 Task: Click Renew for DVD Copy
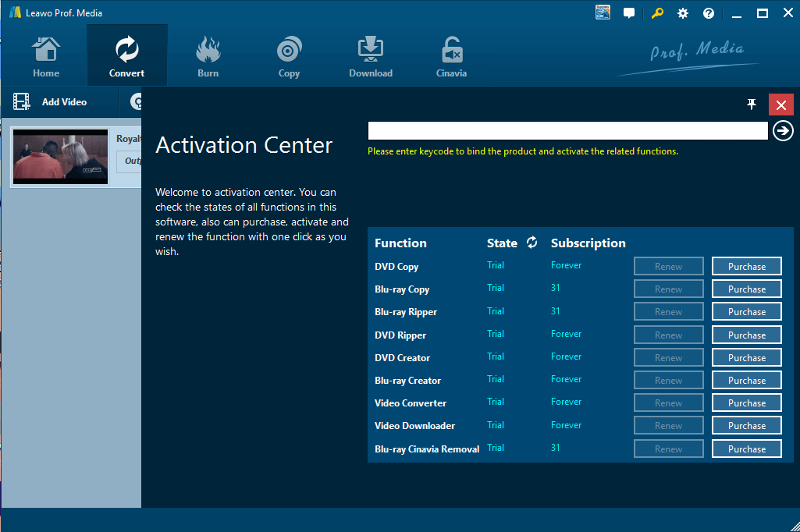668,266
